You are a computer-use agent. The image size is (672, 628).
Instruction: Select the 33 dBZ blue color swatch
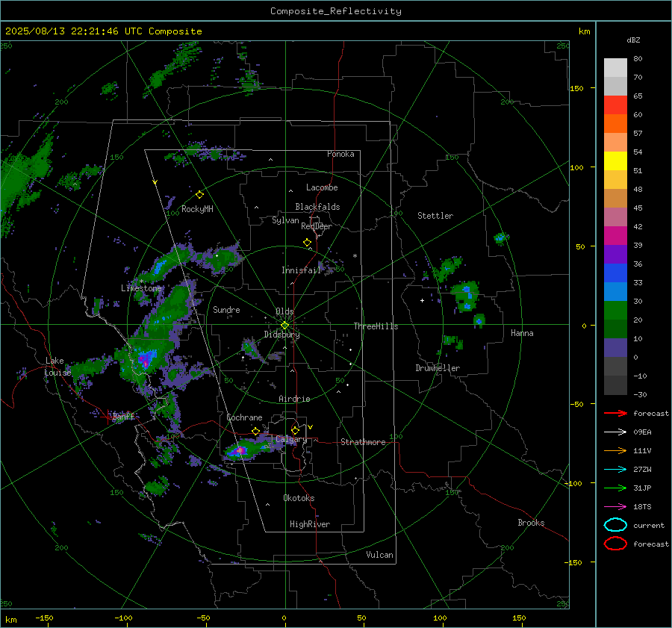(x=615, y=273)
